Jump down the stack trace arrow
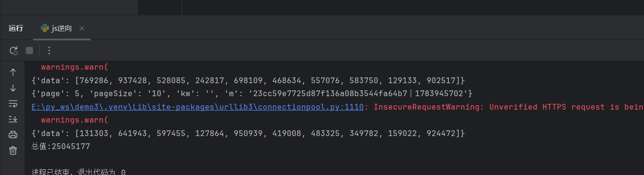Image resolution: width=644 pixels, height=175 pixels. tap(13, 88)
